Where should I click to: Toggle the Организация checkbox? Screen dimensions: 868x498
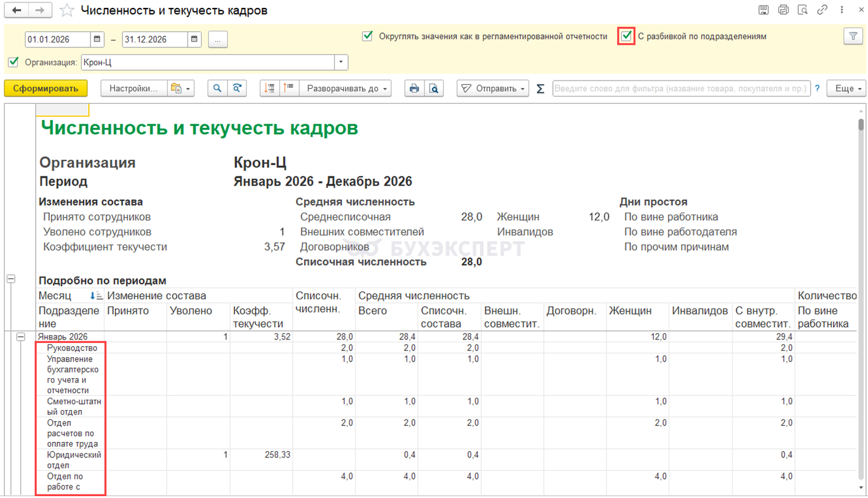[x=13, y=62]
